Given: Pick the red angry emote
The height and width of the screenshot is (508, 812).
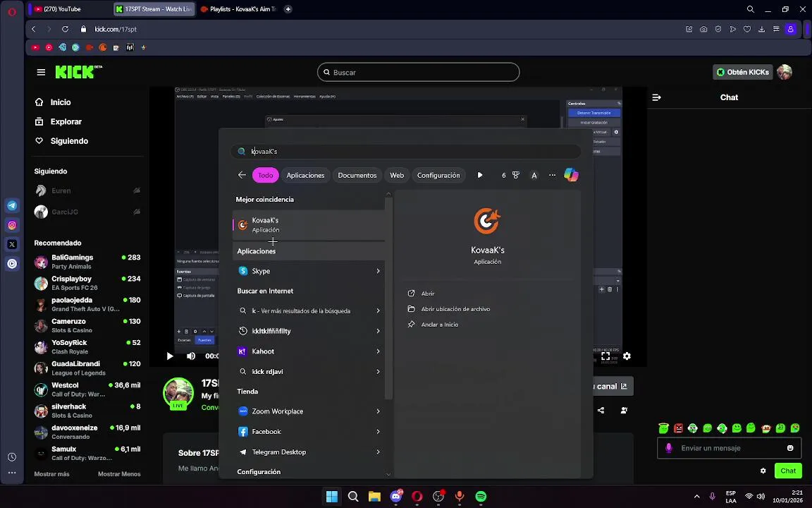Looking at the screenshot, I should (678, 428).
